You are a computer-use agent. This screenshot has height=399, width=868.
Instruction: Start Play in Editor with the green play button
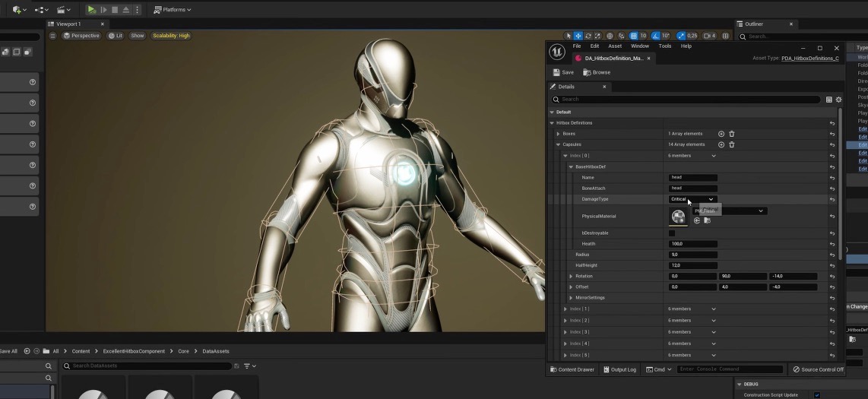click(x=91, y=9)
